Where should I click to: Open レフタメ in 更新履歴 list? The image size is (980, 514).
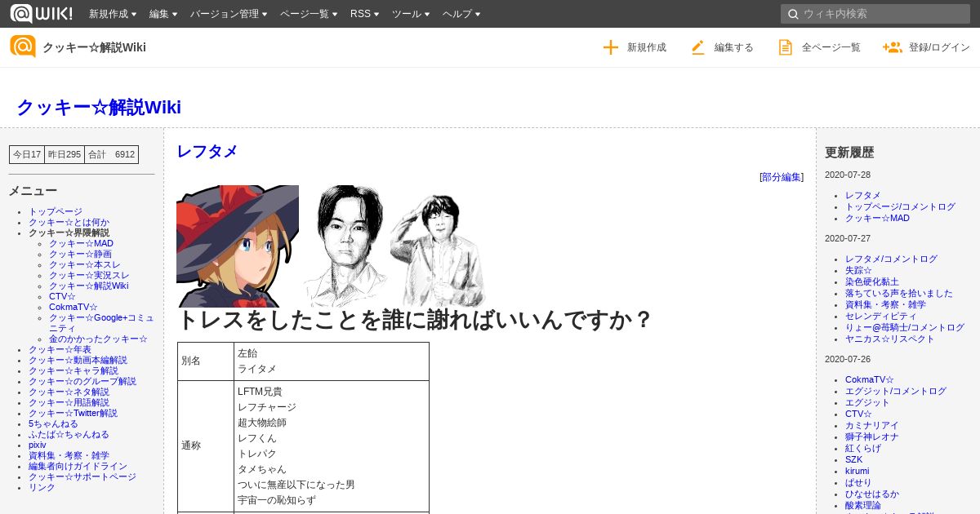[x=863, y=195]
